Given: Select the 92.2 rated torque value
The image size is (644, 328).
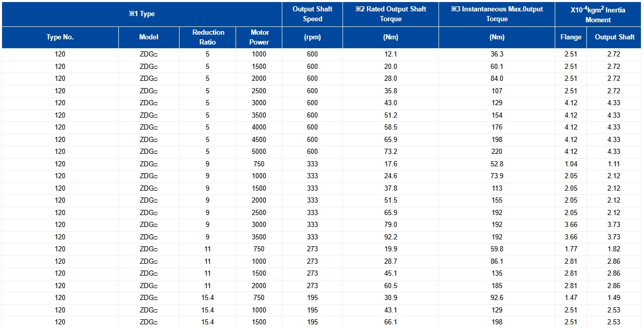Looking at the screenshot, I should click(x=390, y=237).
